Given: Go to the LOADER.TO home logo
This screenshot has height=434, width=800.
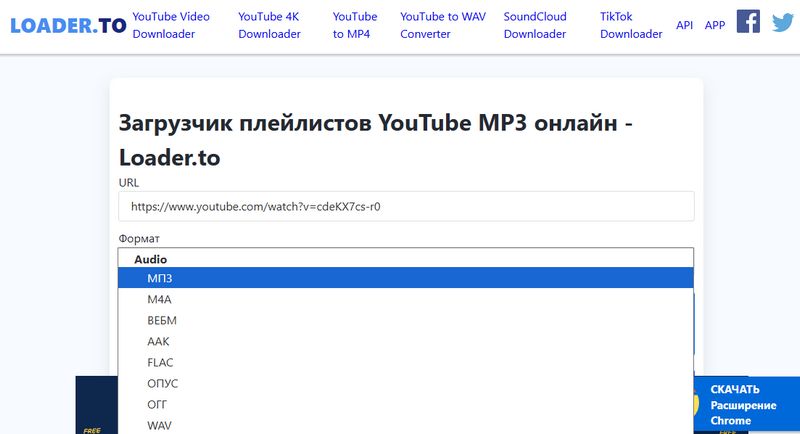Looking at the screenshot, I should [68, 25].
